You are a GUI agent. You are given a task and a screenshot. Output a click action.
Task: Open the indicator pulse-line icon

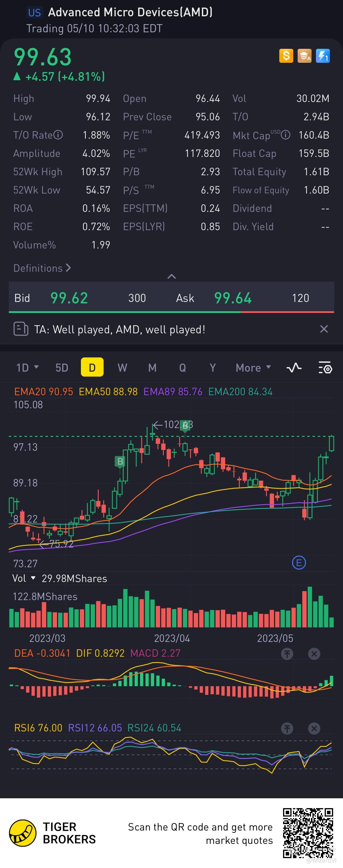[294, 367]
